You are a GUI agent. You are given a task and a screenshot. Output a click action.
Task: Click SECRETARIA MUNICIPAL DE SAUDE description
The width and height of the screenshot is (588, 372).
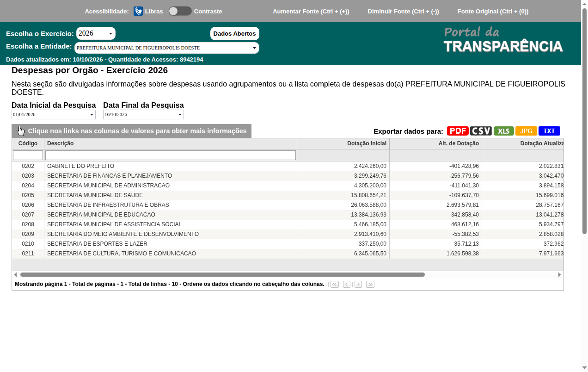[95, 195]
